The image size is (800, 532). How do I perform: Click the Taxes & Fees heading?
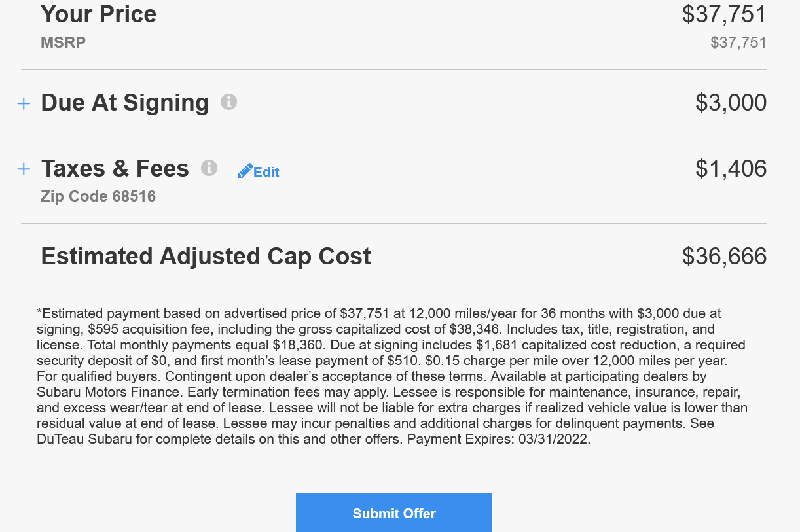coord(115,169)
